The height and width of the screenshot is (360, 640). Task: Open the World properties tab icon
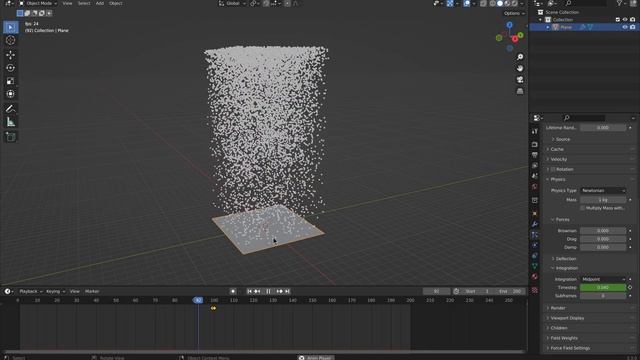535,187
